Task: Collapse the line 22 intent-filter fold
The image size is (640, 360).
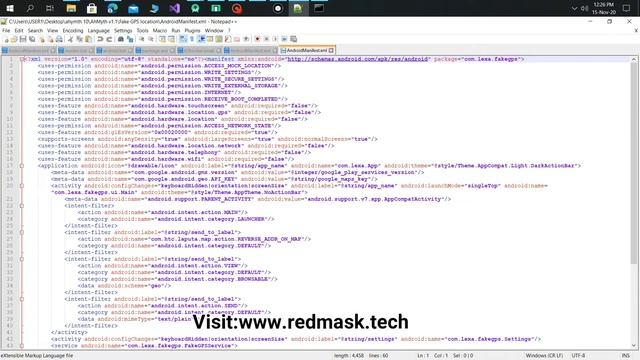Action: pos(22,206)
